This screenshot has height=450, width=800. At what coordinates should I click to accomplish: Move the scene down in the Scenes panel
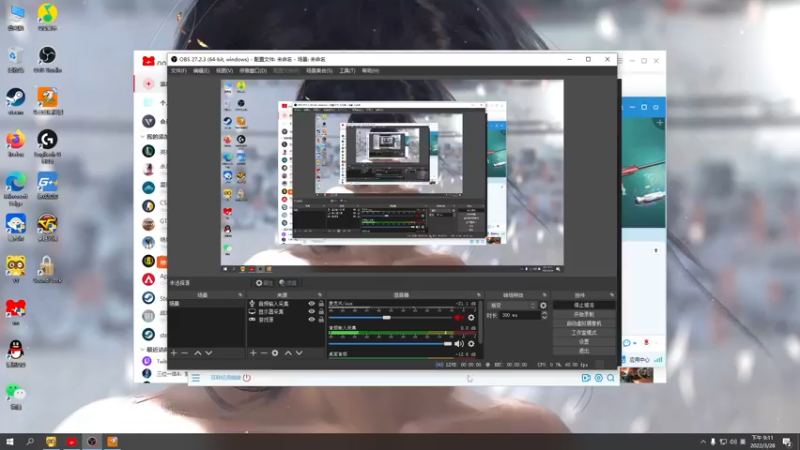209,353
